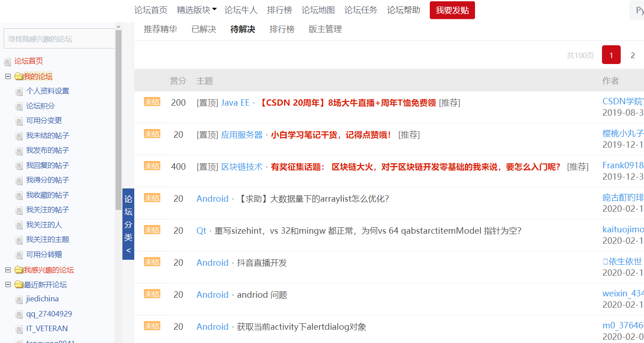Open 论坛帮助 in top navigation

coord(404,10)
